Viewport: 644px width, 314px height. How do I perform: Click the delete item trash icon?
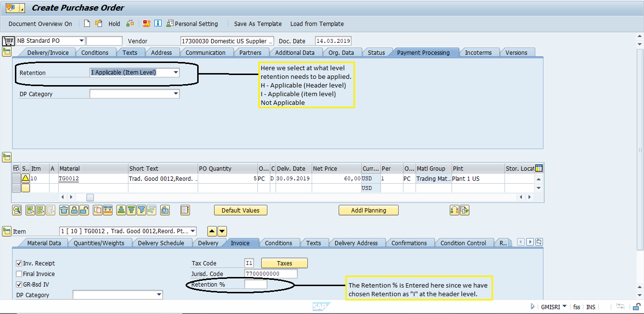pyautogui.click(x=64, y=210)
